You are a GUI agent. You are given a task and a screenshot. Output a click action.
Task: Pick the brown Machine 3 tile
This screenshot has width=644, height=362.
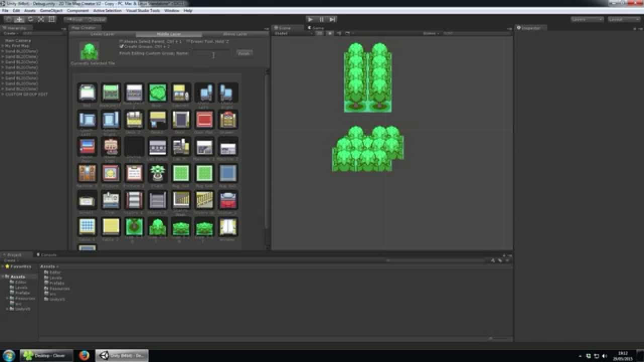(x=87, y=173)
